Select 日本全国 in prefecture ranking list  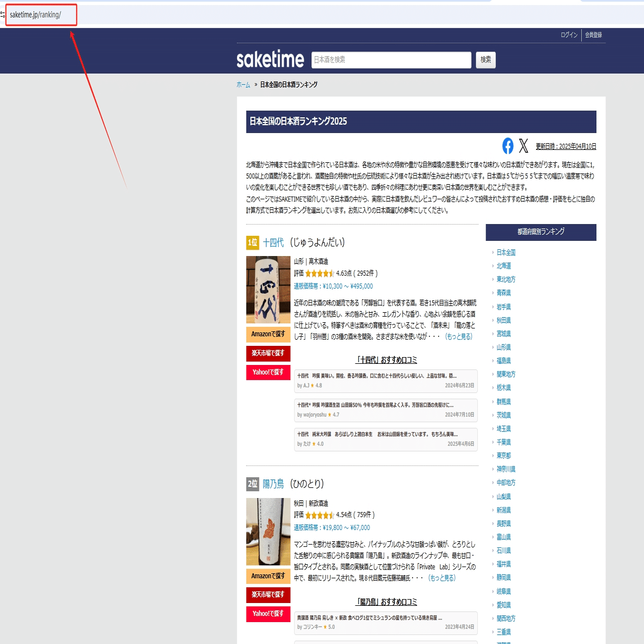coord(506,253)
